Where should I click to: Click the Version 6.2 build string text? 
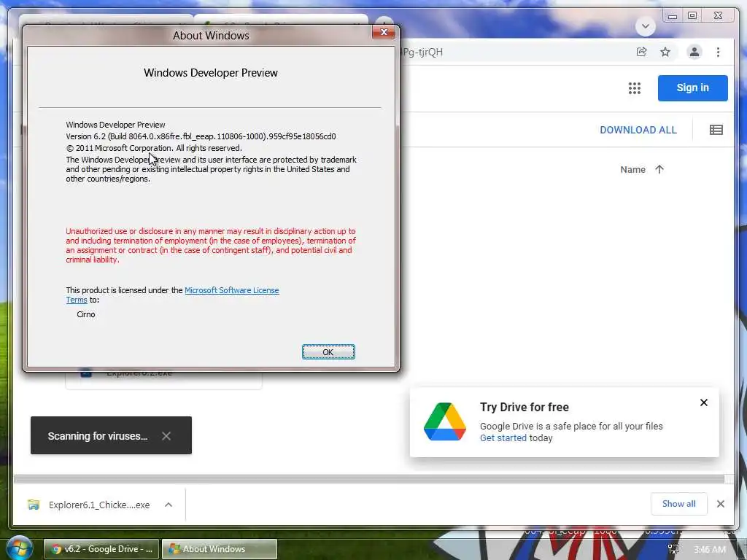click(201, 136)
